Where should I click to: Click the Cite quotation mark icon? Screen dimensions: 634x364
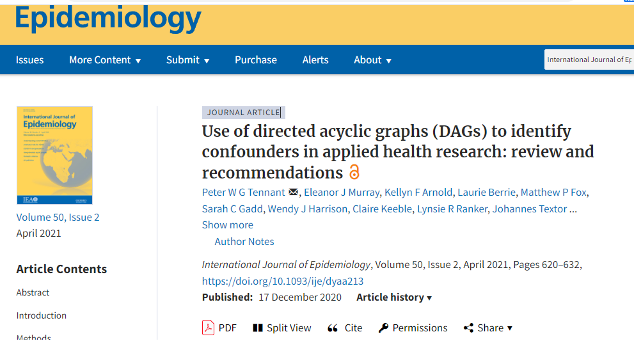point(333,328)
